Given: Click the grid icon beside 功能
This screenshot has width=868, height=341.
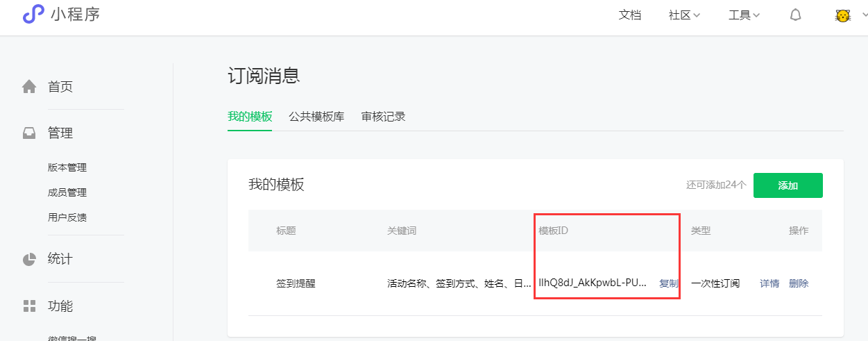Looking at the screenshot, I should click(29, 306).
